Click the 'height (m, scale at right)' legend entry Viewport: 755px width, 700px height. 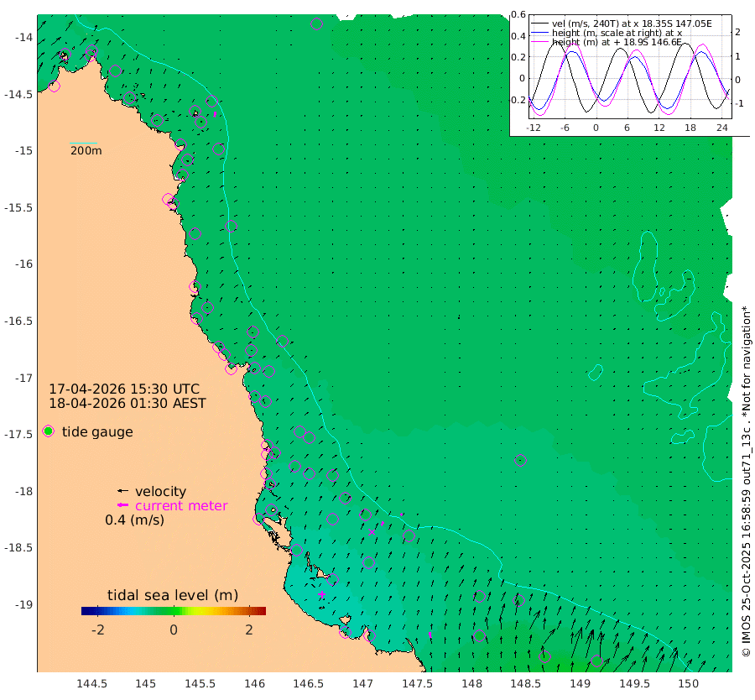617,33
